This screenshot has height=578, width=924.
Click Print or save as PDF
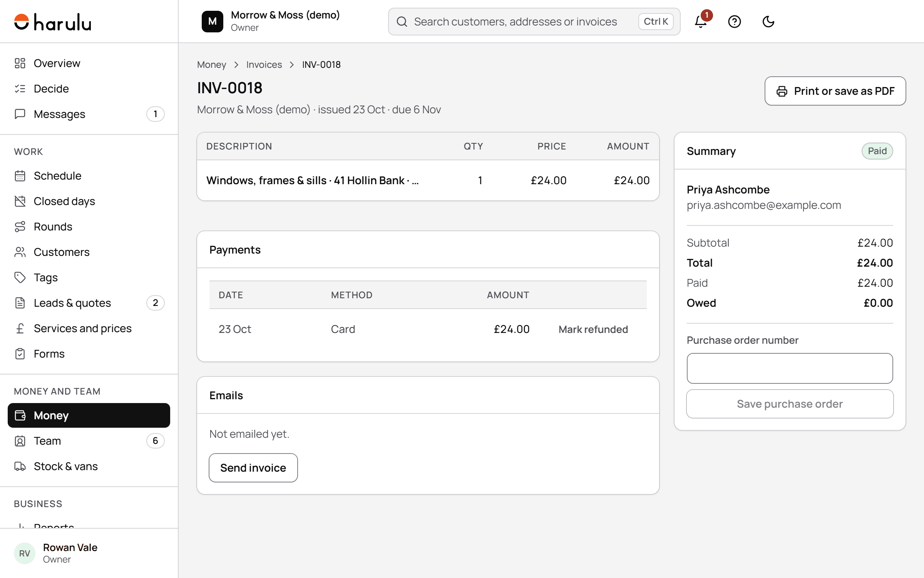click(835, 91)
